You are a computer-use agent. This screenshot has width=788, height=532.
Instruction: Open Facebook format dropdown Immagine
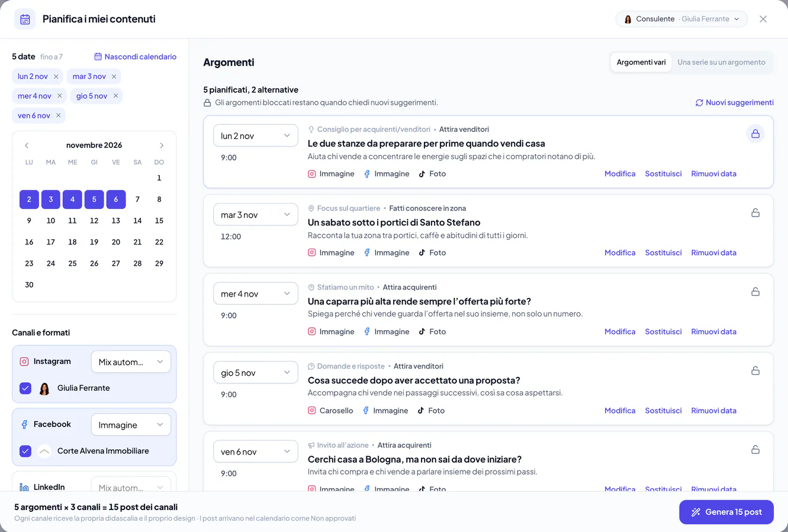point(131,425)
